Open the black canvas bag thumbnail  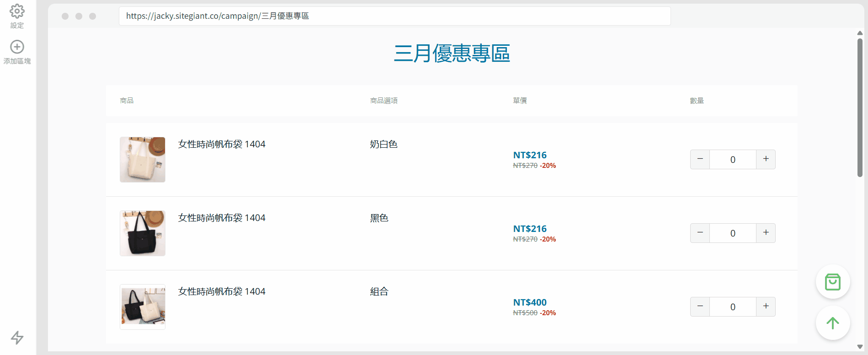point(143,233)
